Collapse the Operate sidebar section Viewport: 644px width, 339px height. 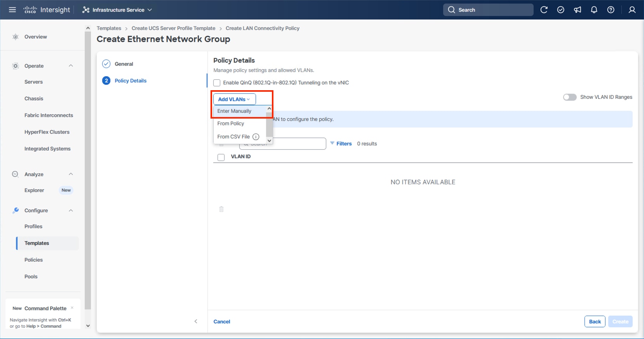pos(71,66)
